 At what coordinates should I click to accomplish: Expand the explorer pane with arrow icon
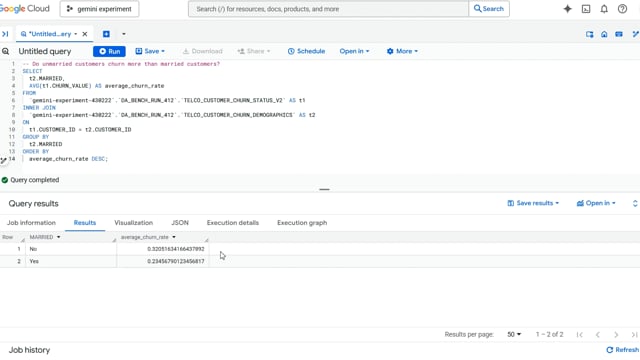click(5, 34)
